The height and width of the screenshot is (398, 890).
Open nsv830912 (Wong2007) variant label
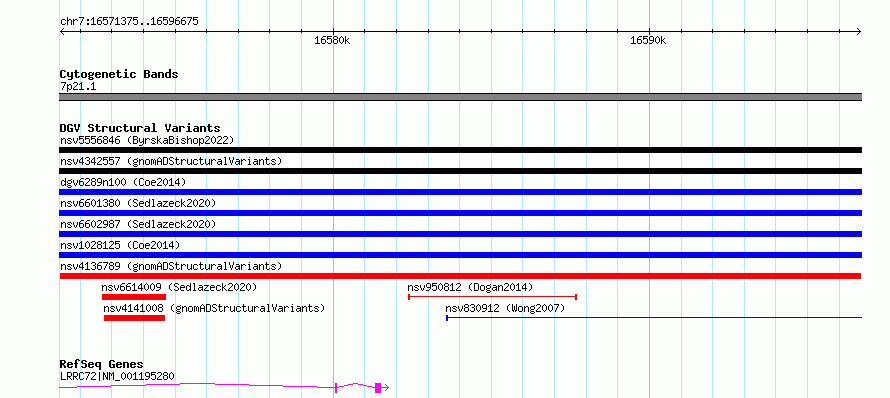click(x=505, y=308)
